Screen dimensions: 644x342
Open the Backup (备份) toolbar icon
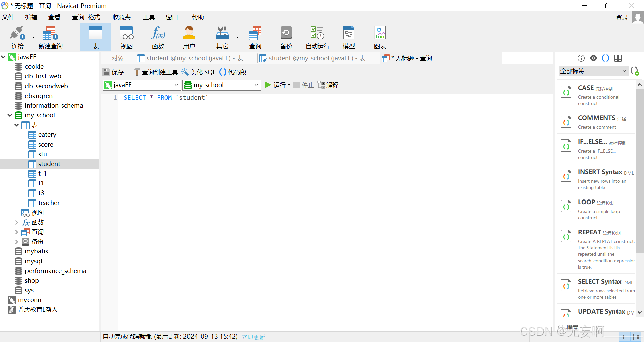286,37
